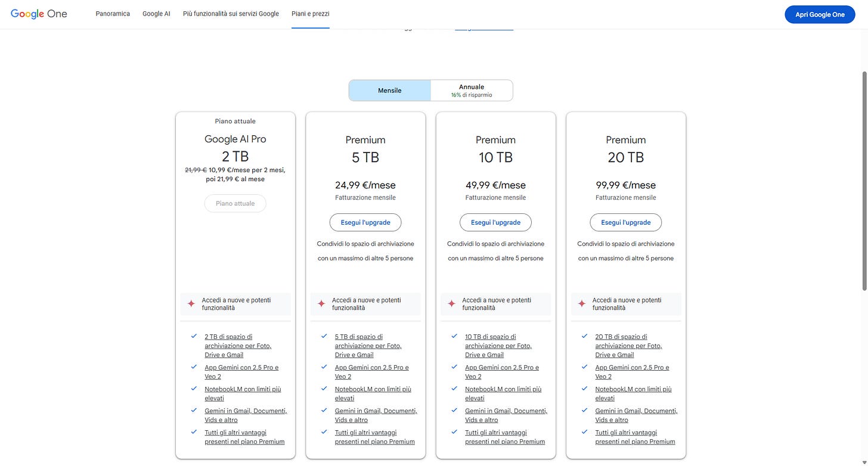Open the 10 TB di spazio di archiviazione link
Viewport: 868px width, 466px height.
[x=498, y=346]
